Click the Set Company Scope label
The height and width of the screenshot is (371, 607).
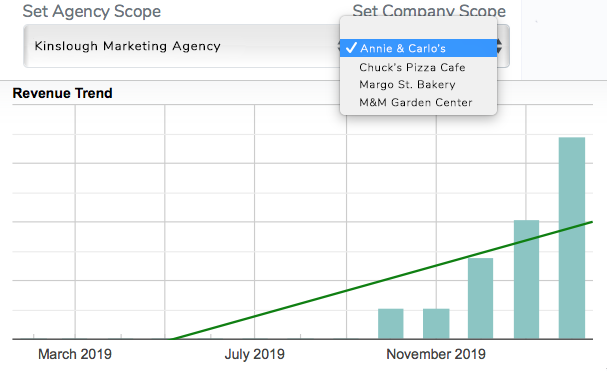coord(429,10)
